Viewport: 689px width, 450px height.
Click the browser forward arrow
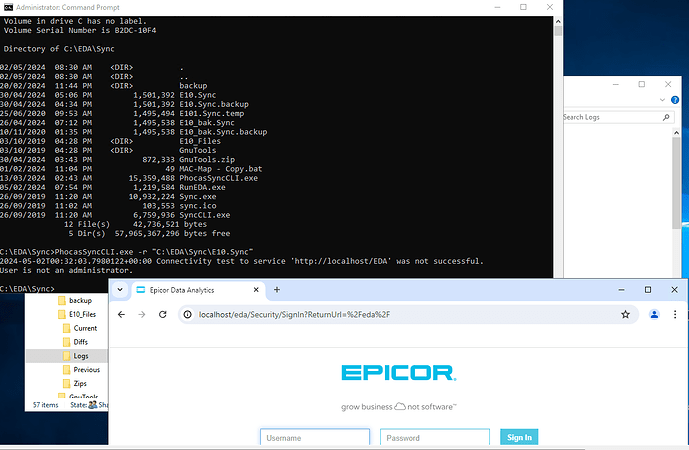click(141, 315)
